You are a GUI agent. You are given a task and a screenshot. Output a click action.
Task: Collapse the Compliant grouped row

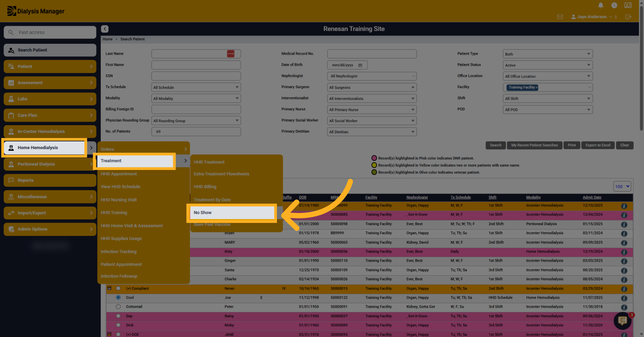[109, 288]
